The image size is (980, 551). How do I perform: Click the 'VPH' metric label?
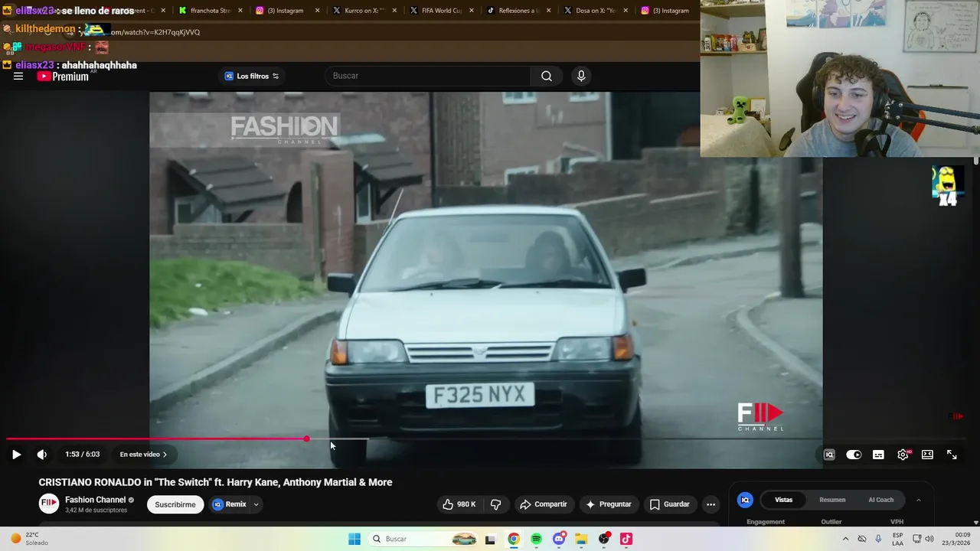point(897,522)
